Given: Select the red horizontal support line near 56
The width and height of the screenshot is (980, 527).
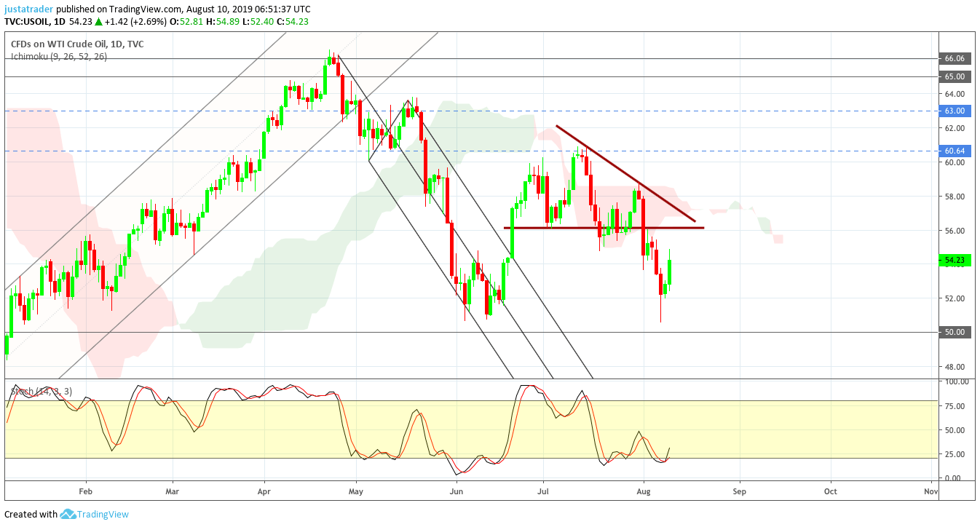Looking at the screenshot, I should [x=604, y=228].
